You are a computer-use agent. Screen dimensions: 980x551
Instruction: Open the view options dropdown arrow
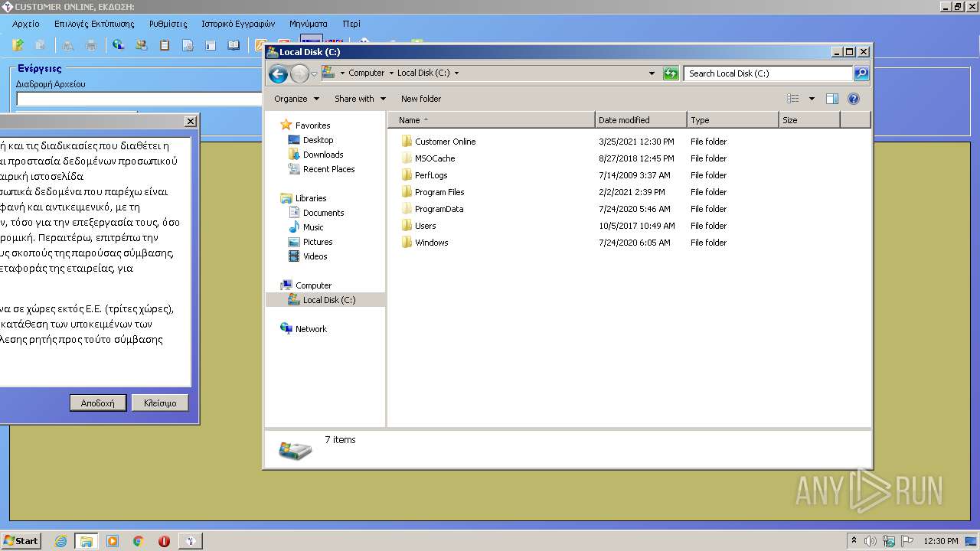tap(812, 99)
